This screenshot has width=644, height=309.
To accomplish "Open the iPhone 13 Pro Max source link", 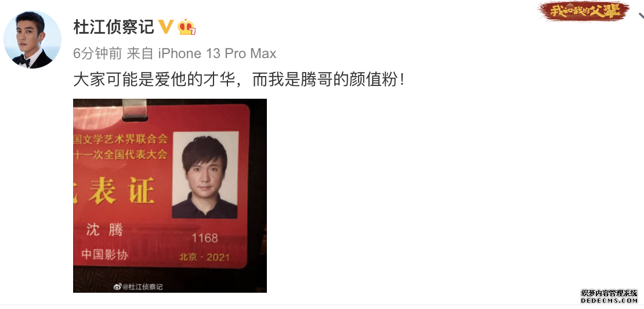I will (217, 53).
